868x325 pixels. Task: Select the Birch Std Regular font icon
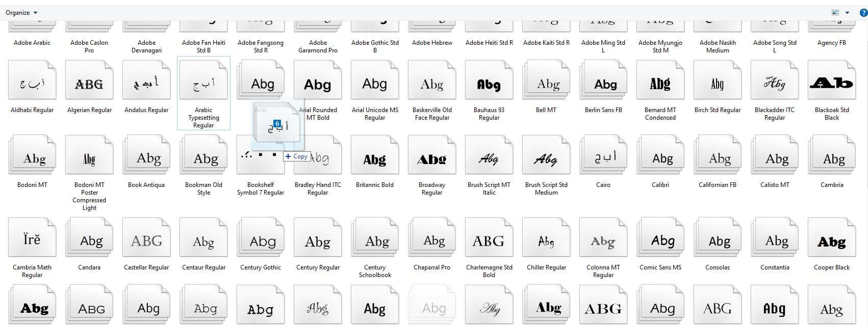(x=718, y=80)
